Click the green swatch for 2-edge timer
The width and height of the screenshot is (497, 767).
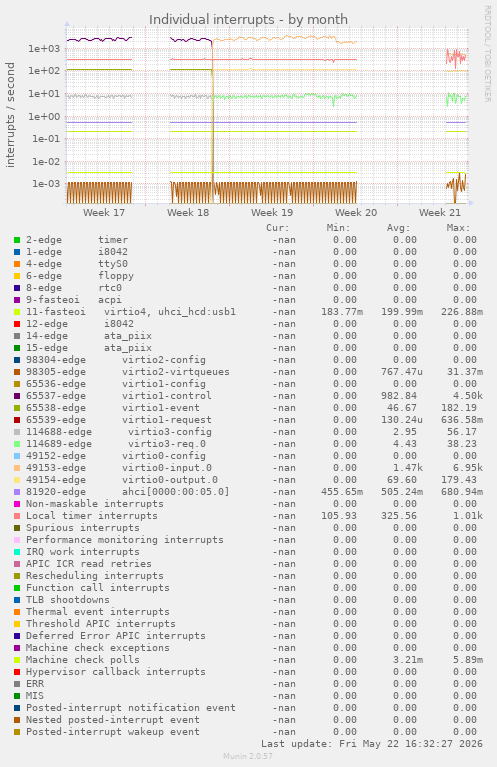click(x=17, y=240)
